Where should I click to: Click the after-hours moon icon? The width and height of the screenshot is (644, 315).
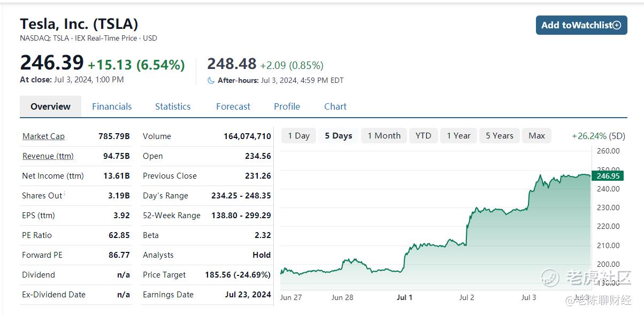[x=211, y=80]
